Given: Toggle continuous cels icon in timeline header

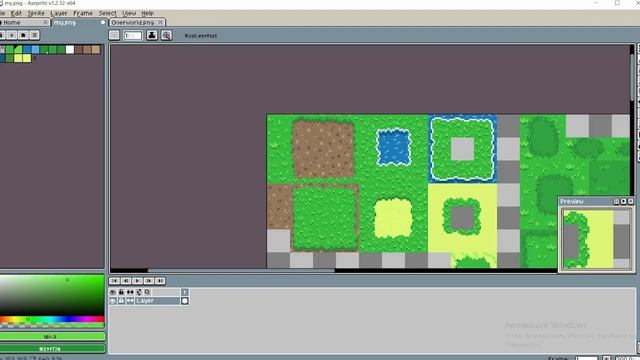Looking at the screenshot, I should pos(130,292).
